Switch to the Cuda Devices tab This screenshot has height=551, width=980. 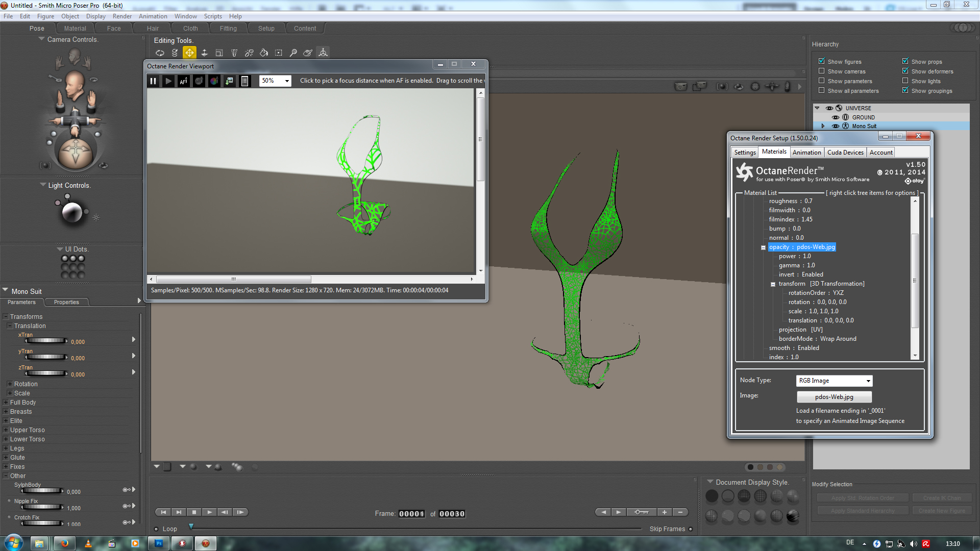pyautogui.click(x=845, y=153)
